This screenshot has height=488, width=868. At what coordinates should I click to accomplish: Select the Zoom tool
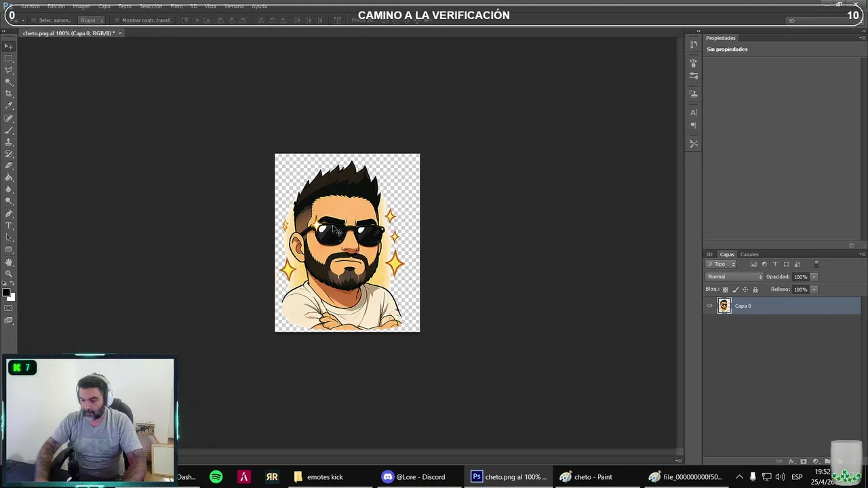[x=9, y=274]
